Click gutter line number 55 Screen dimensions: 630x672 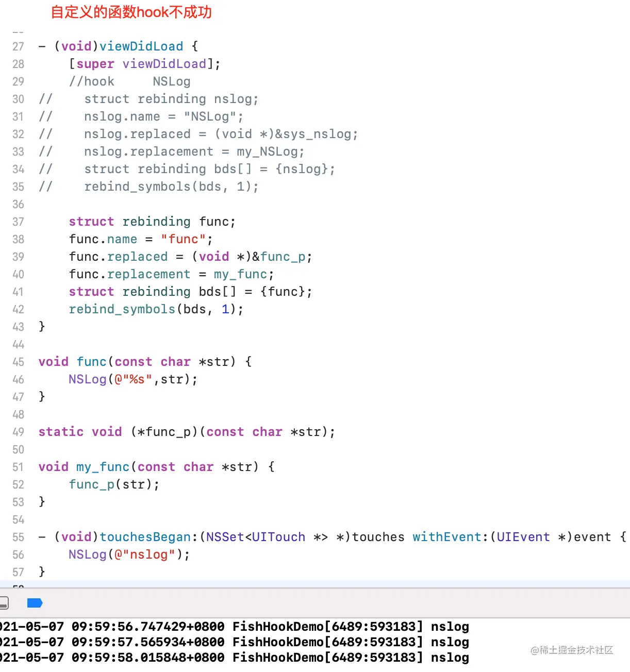coord(18,537)
